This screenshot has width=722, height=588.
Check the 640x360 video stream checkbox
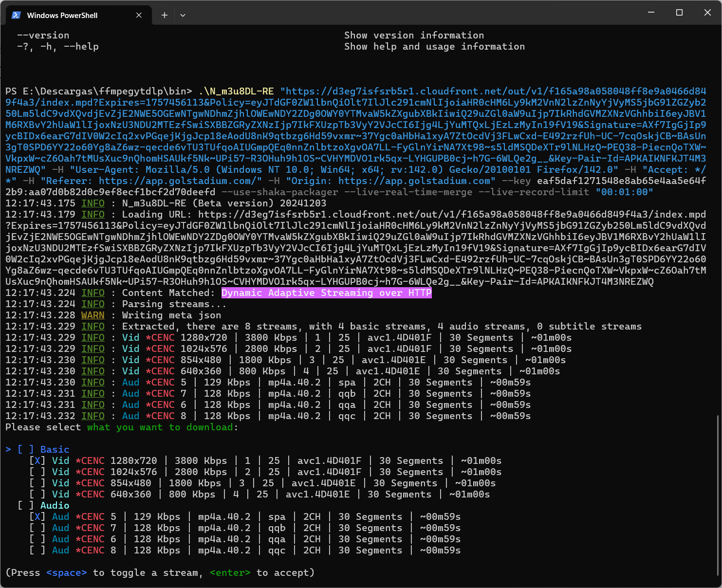tap(37, 494)
